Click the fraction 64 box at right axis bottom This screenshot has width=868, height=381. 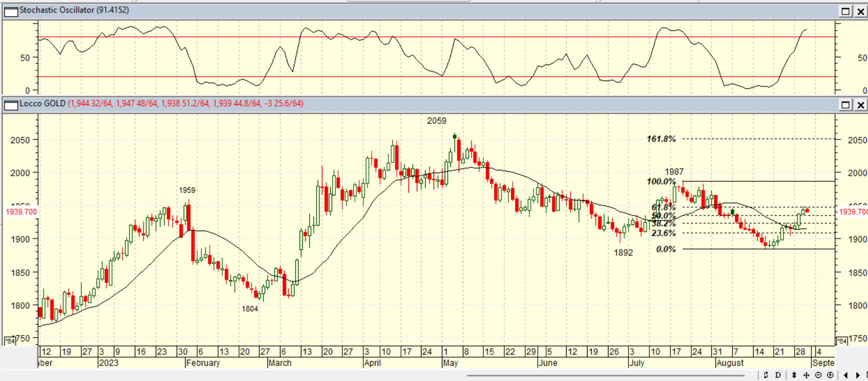[x=841, y=341]
